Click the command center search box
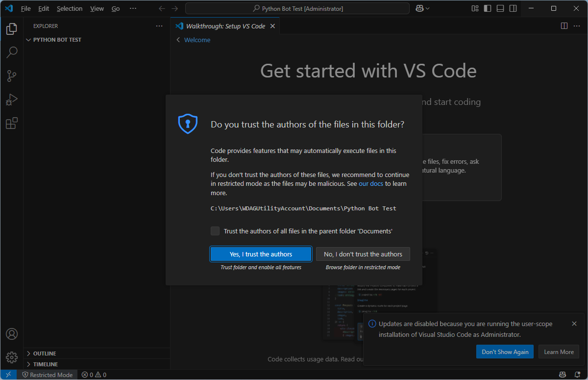The image size is (588, 380). coord(297,8)
